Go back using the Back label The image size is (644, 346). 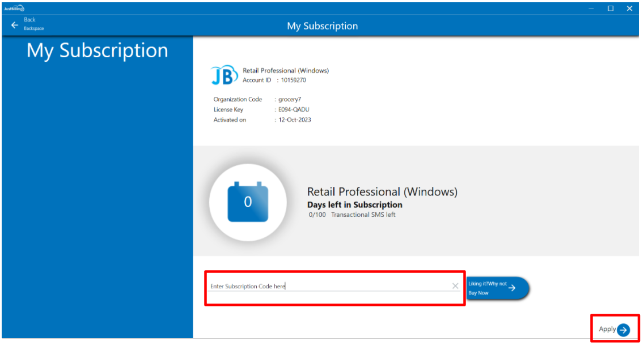(x=30, y=20)
